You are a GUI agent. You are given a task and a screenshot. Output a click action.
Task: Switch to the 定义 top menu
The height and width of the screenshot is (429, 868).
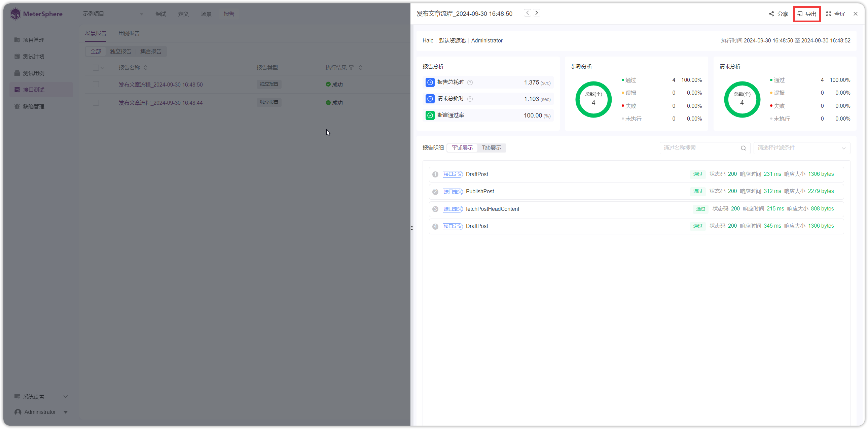click(183, 14)
